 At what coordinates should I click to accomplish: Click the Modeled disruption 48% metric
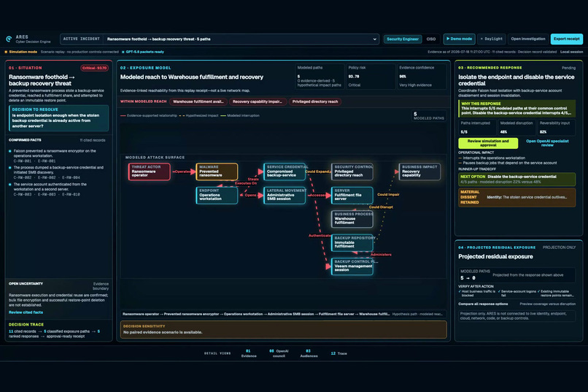click(517, 128)
